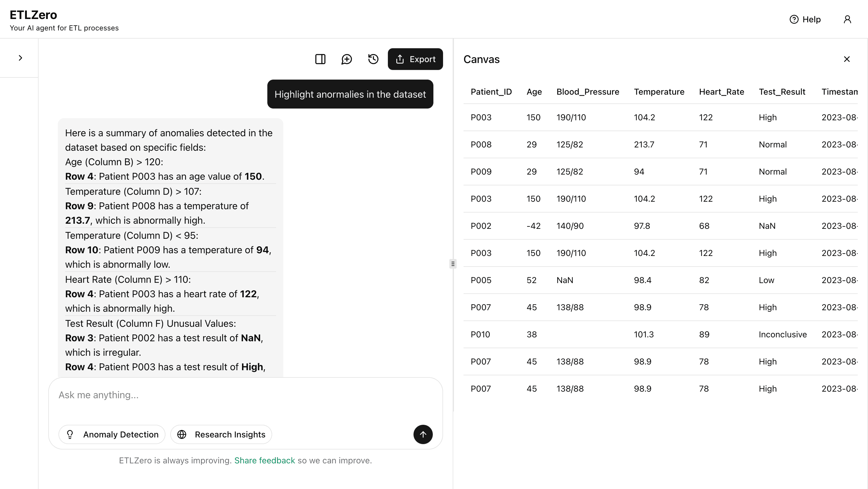The height and width of the screenshot is (489, 868).
Task: Click the Timestamp column header
Action: point(839,92)
